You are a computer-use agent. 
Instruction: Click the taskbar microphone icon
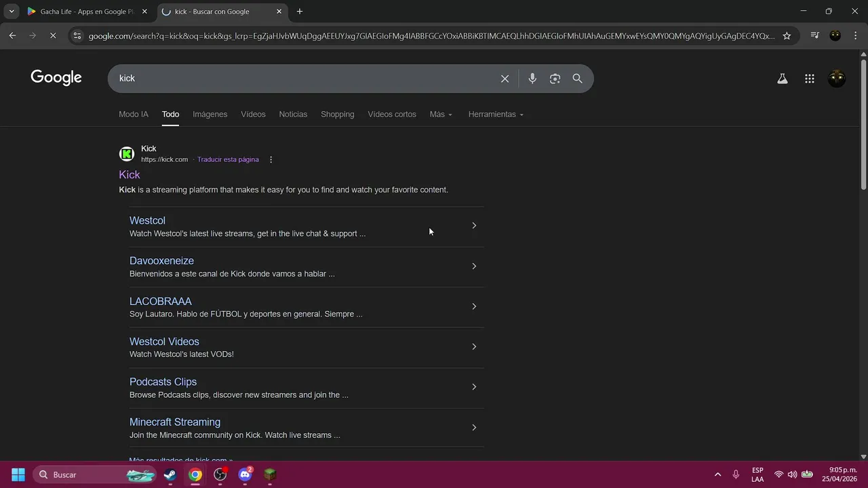coord(736,474)
